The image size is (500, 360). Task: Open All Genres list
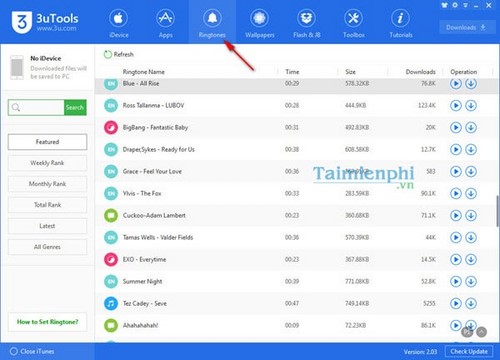(47, 247)
